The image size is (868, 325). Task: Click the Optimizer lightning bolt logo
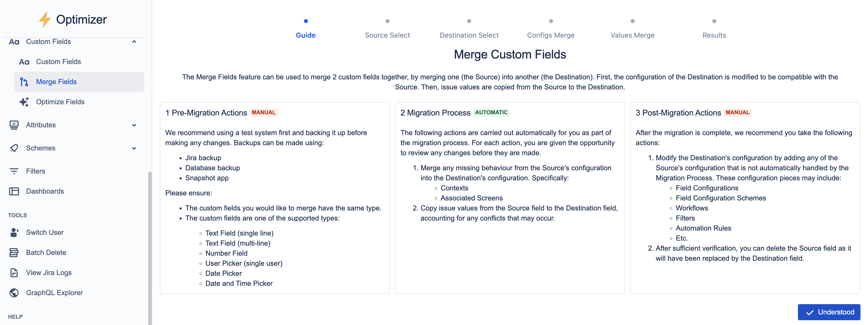point(44,20)
